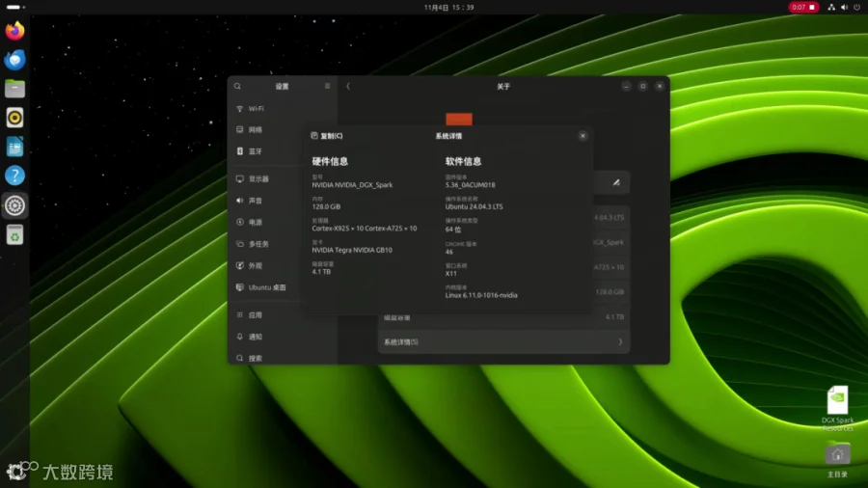
Task: Open Ubuntu 桌面 in Settings sidebar
Action: tap(283, 287)
